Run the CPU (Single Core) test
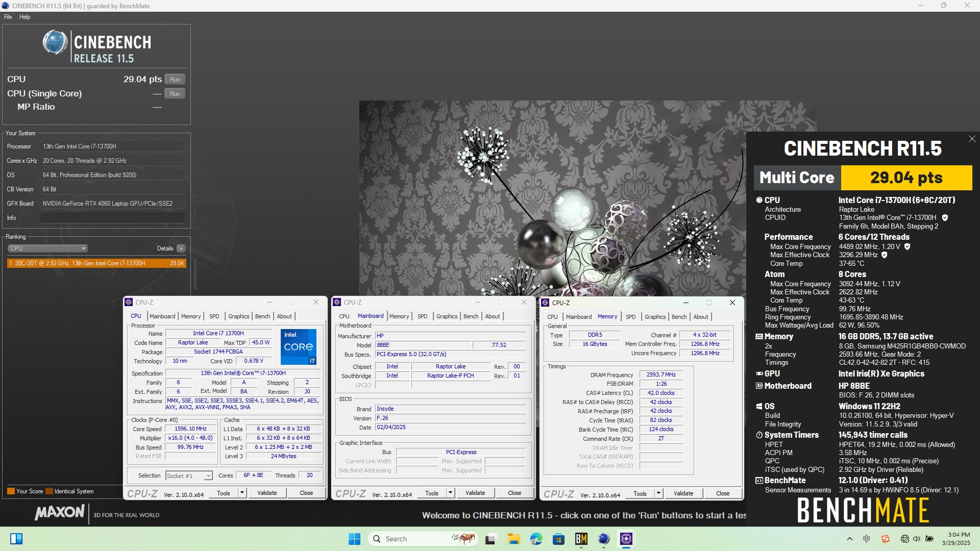 click(175, 94)
